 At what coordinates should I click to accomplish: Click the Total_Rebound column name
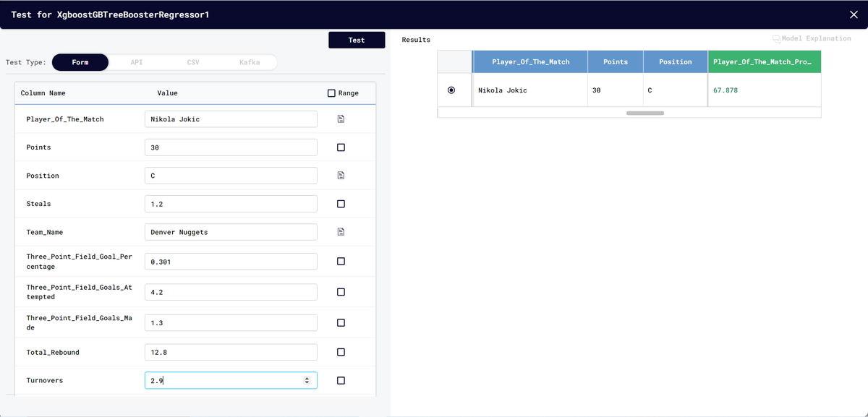click(x=53, y=352)
